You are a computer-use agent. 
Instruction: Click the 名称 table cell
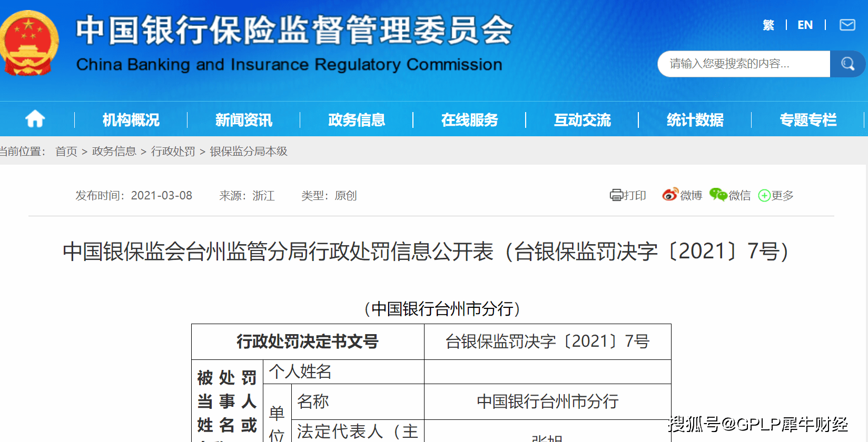pyautogui.click(x=358, y=401)
